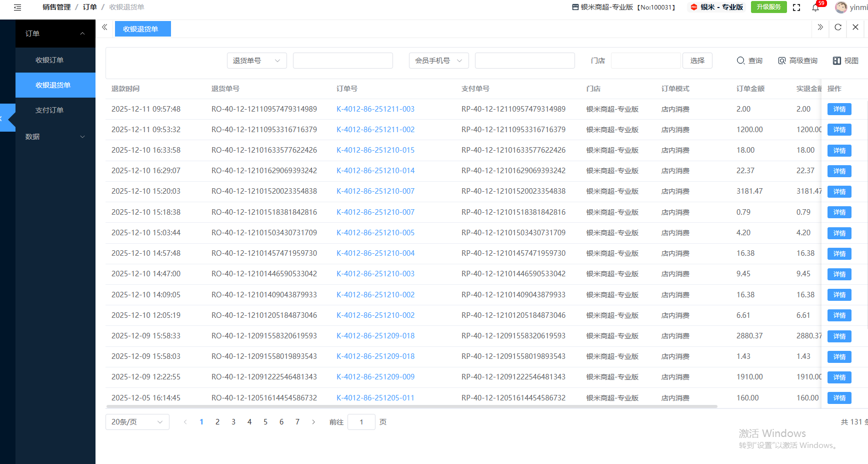Viewport: 868px width, 464px height.
Task: Change page size from 20条/页 dropdown
Action: pyautogui.click(x=137, y=422)
